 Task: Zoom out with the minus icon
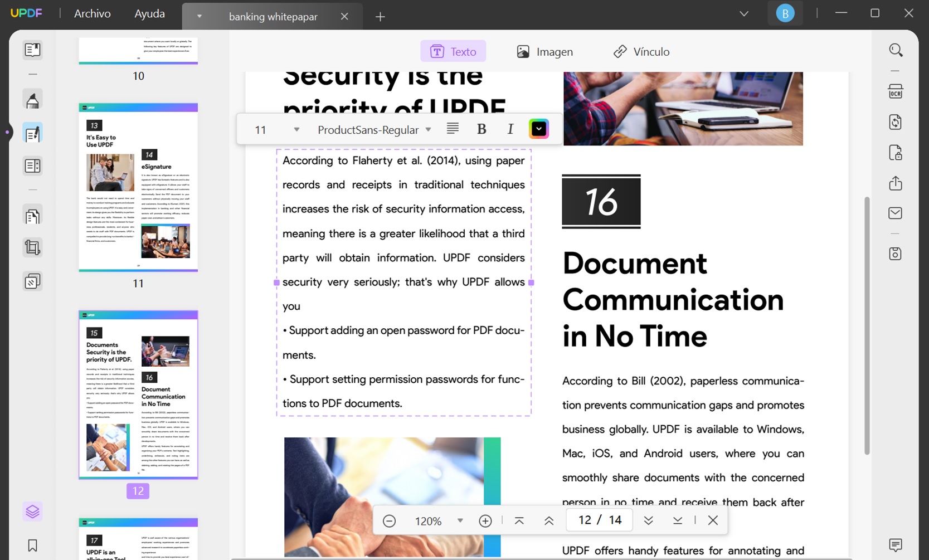(390, 520)
